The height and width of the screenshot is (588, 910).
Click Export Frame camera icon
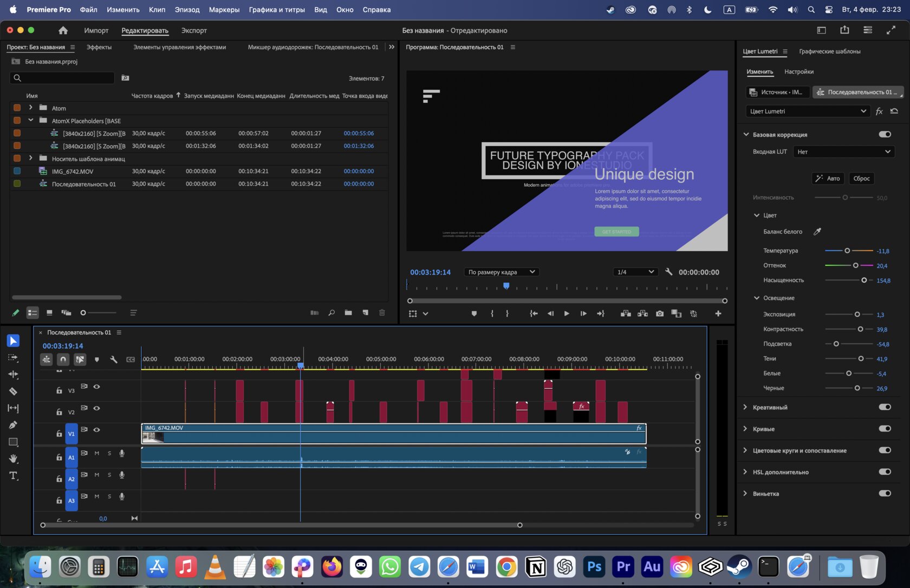(660, 313)
